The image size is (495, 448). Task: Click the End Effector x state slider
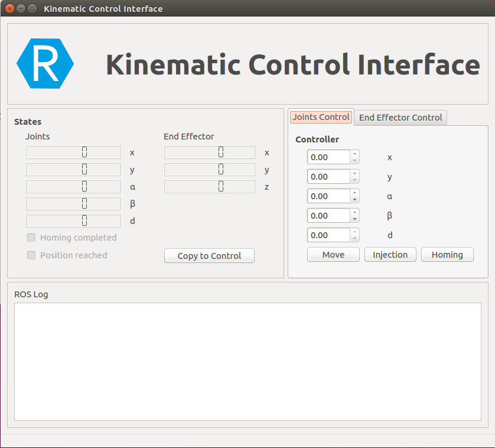pyautogui.click(x=209, y=152)
